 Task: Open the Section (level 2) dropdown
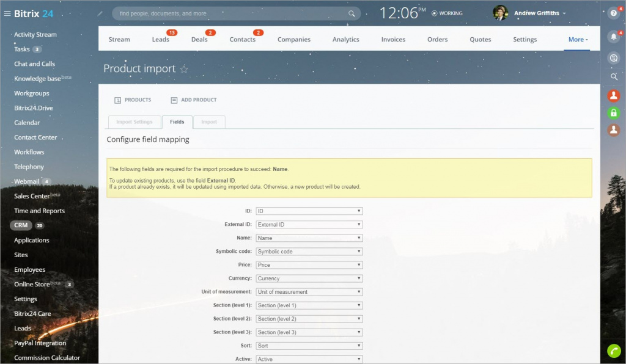pyautogui.click(x=309, y=319)
